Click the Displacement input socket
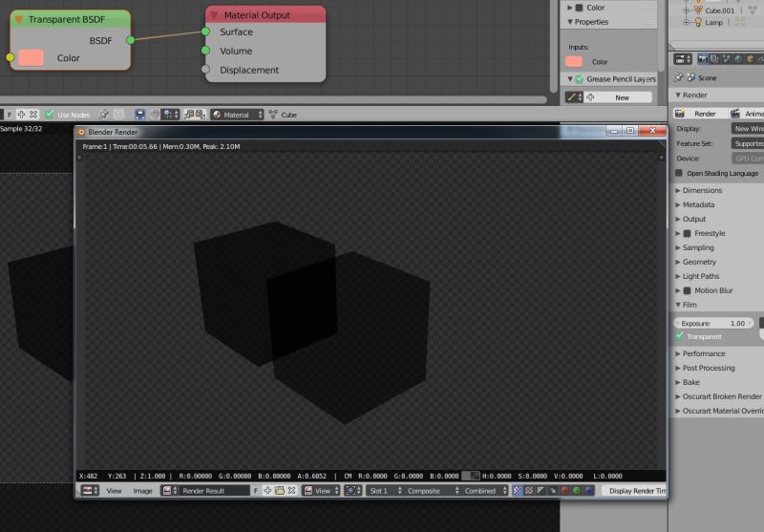This screenshot has height=532, width=764. (205, 70)
